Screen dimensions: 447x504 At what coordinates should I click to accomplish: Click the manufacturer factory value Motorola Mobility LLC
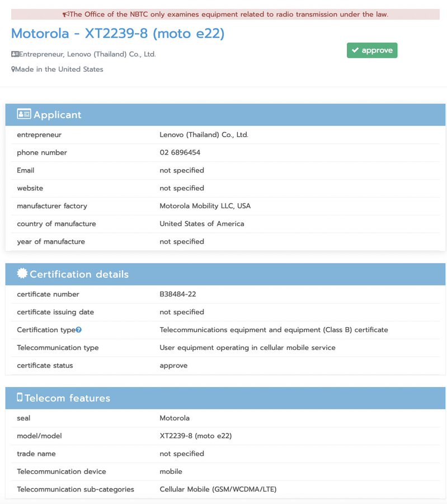click(x=205, y=206)
